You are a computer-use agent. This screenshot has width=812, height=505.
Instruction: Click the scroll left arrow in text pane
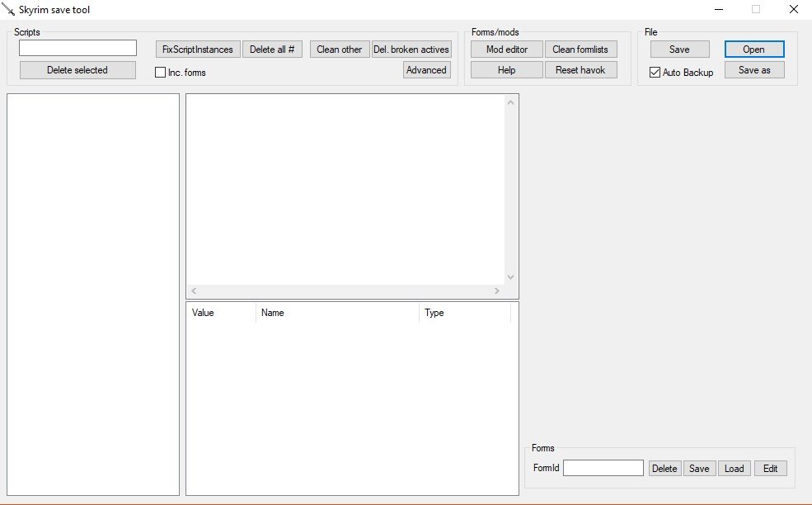194,290
